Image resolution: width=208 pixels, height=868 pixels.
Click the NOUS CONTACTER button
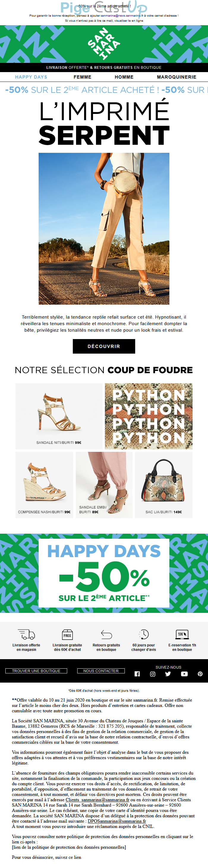click(101, 671)
